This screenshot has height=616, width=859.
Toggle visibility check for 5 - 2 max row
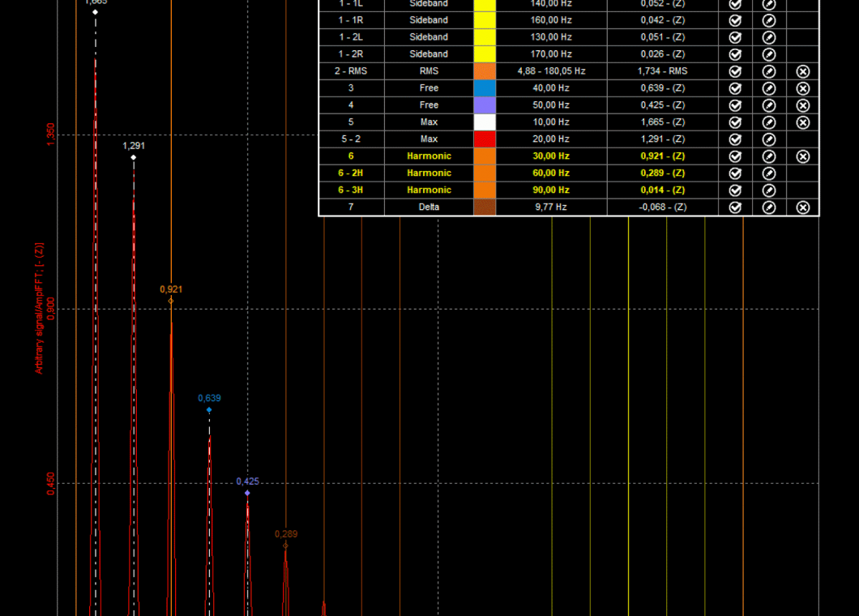click(735, 139)
